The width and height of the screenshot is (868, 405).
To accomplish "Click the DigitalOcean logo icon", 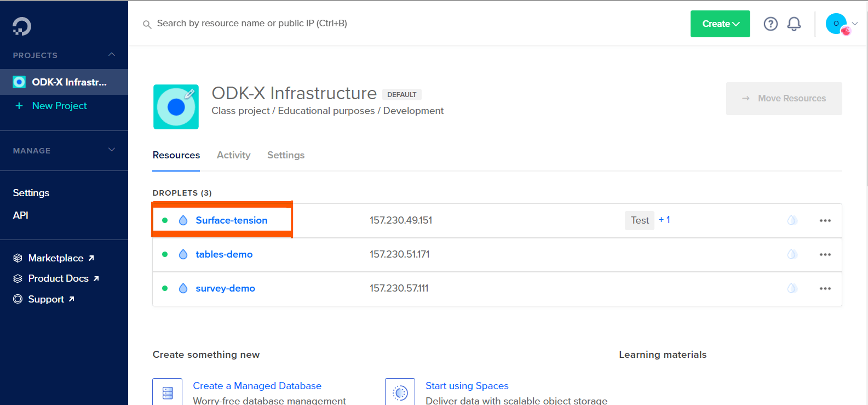I will click(x=22, y=26).
